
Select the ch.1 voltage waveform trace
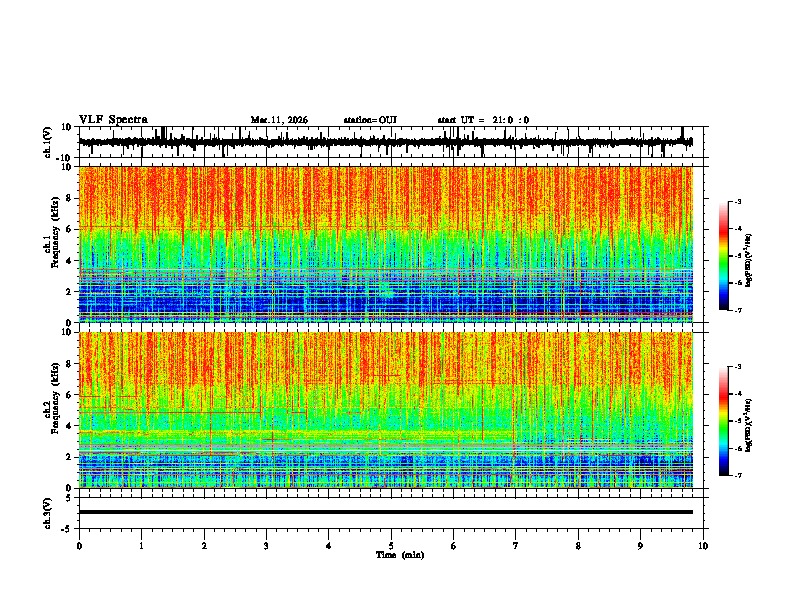pyautogui.click(x=385, y=142)
